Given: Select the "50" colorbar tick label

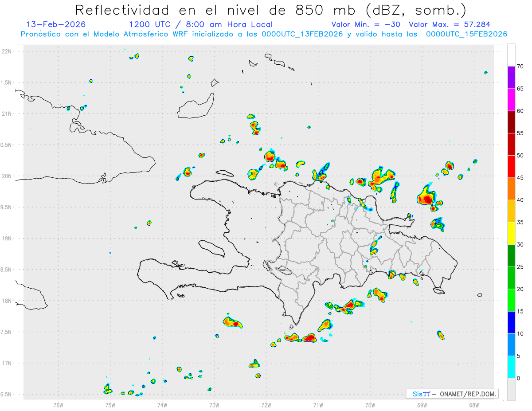Looking at the screenshot, I should (x=520, y=156).
